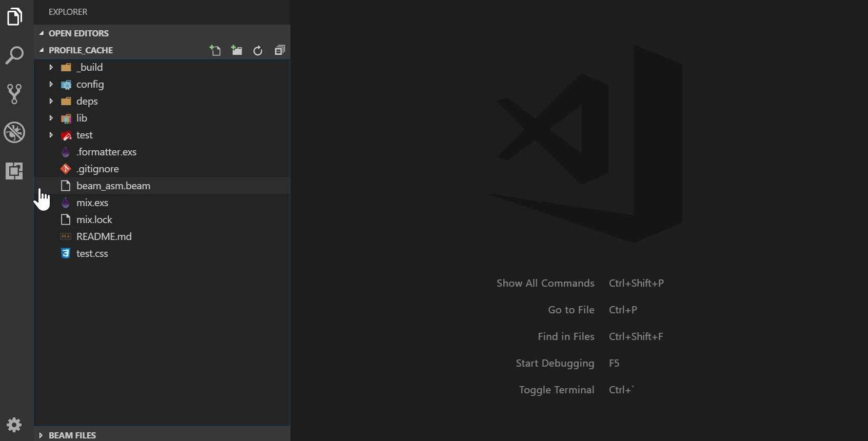Click the PROFILE_CACHE section title
868x441 pixels.
click(81, 50)
